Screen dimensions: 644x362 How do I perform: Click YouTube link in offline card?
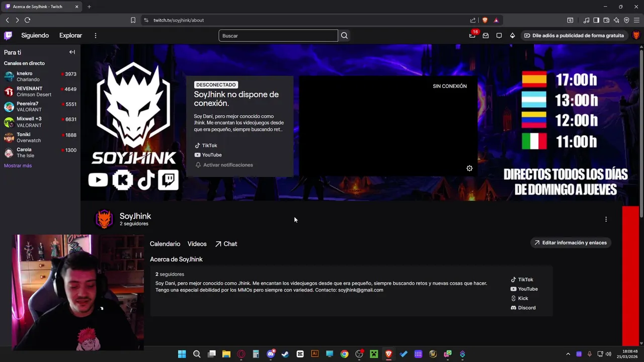(208, 155)
